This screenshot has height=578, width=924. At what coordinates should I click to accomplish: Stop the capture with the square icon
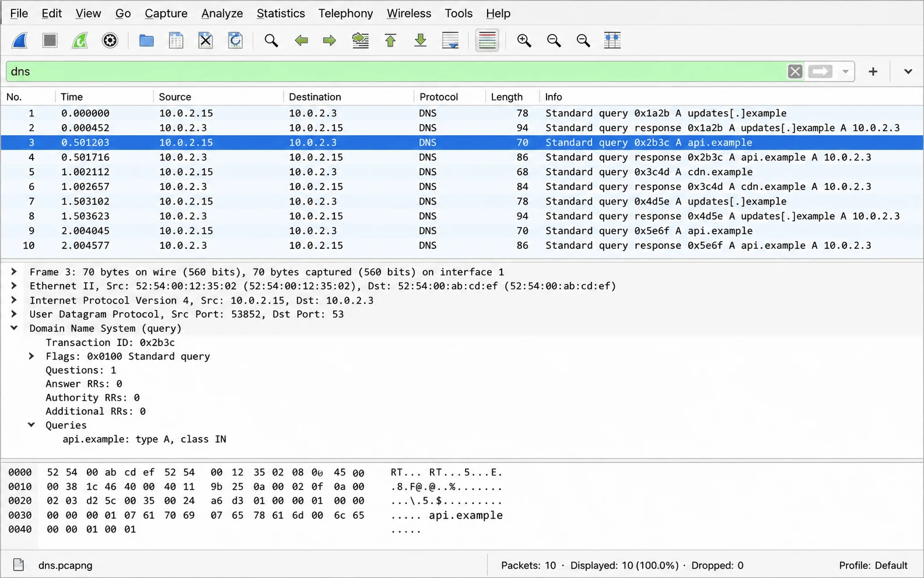pyautogui.click(x=50, y=41)
